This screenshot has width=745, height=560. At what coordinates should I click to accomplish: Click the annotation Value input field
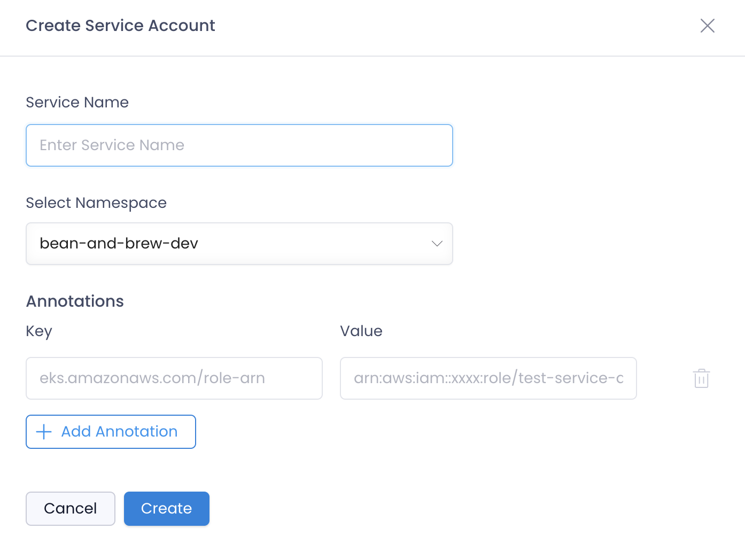[x=488, y=378]
